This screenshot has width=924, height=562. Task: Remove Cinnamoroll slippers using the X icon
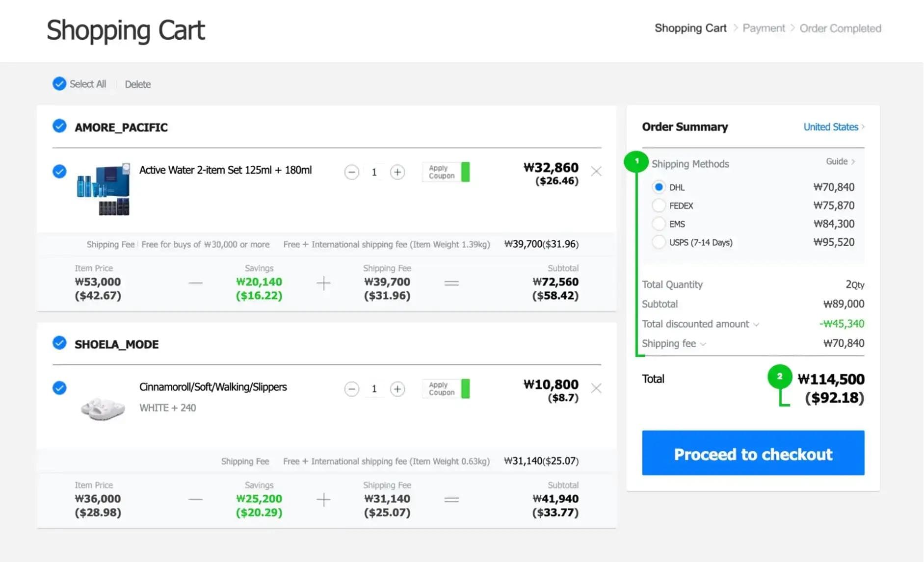pos(596,388)
